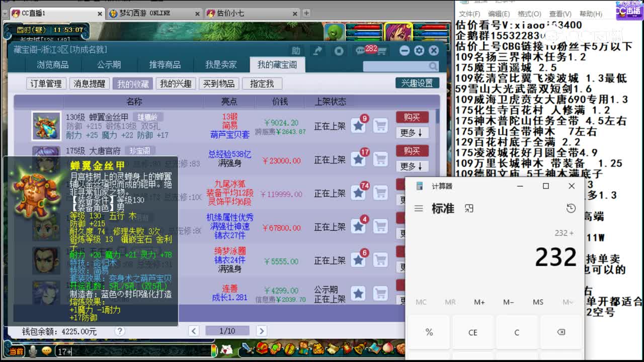The width and height of the screenshot is (644, 362).
Task: Toggle favorite star on ¥4299.00 row
Action: 358,294
